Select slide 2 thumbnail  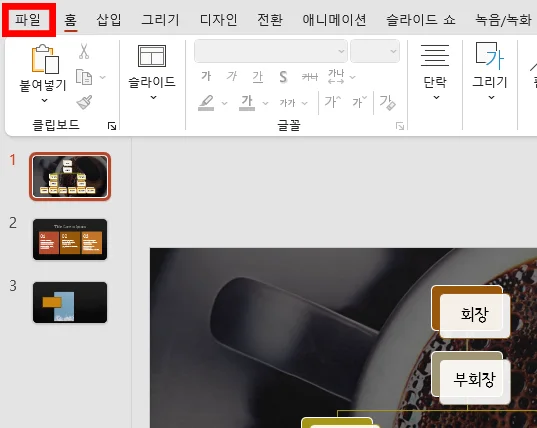tap(70, 239)
